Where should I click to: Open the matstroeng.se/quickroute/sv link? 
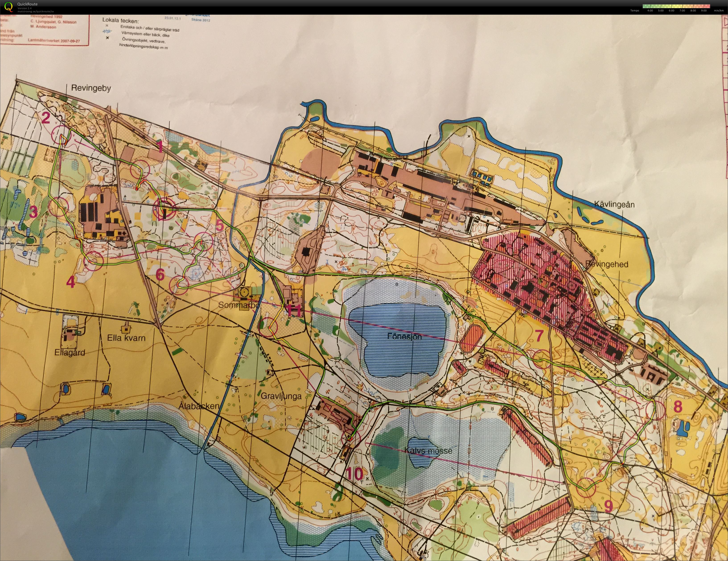point(35,11)
